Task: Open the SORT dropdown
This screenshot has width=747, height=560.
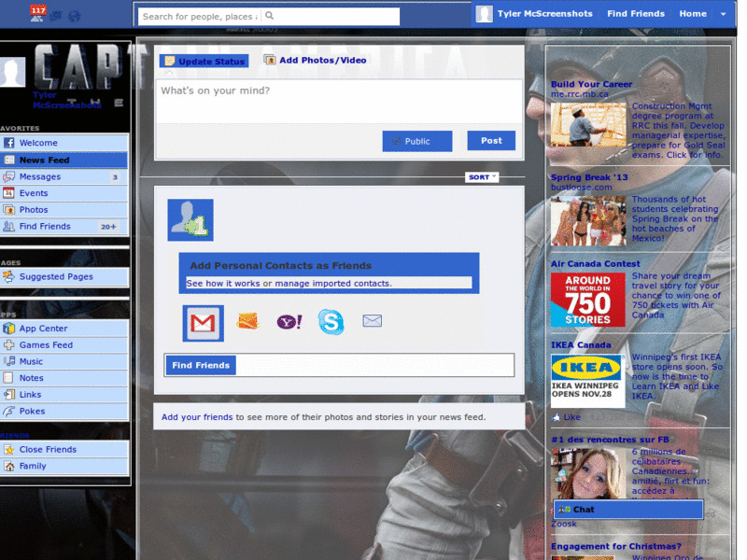Action: tap(481, 177)
